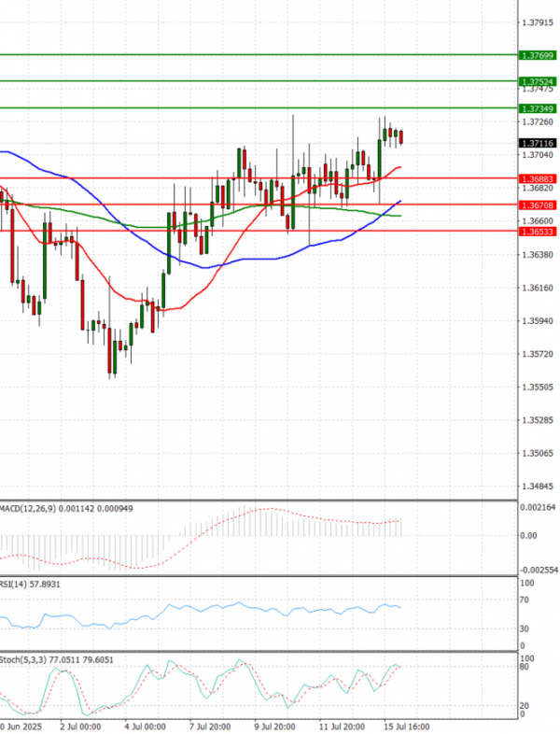Click the red 1.36708 price label
Screen dimensions: 560x734
(538, 205)
